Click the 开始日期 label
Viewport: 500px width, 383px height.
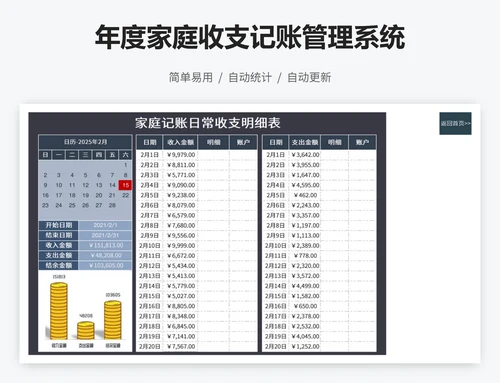coord(59,225)
